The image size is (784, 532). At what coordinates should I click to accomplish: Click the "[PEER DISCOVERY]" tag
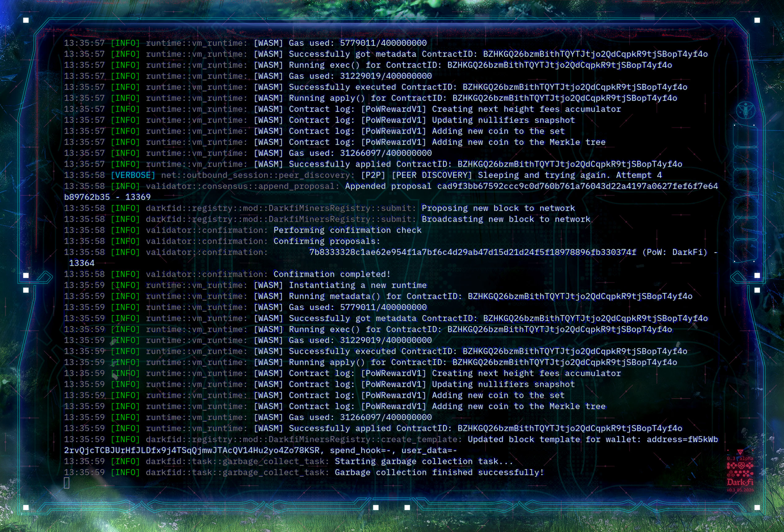pyautogui.click(x=432, y=175)
